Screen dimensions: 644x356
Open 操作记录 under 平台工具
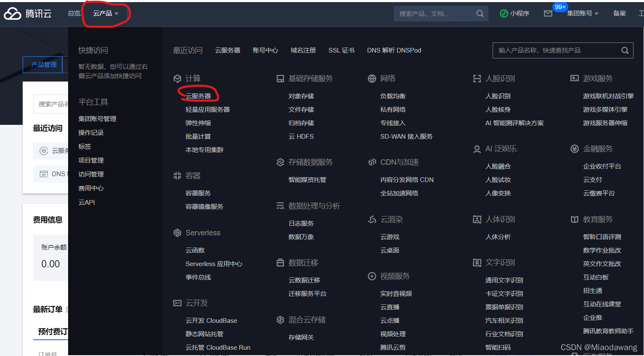point(91,133)
